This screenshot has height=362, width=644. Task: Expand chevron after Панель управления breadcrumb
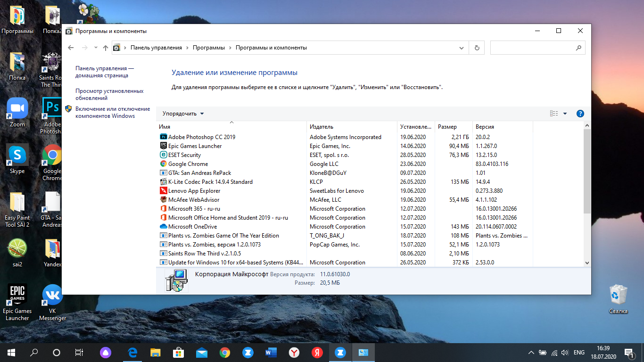click(187, 48)
